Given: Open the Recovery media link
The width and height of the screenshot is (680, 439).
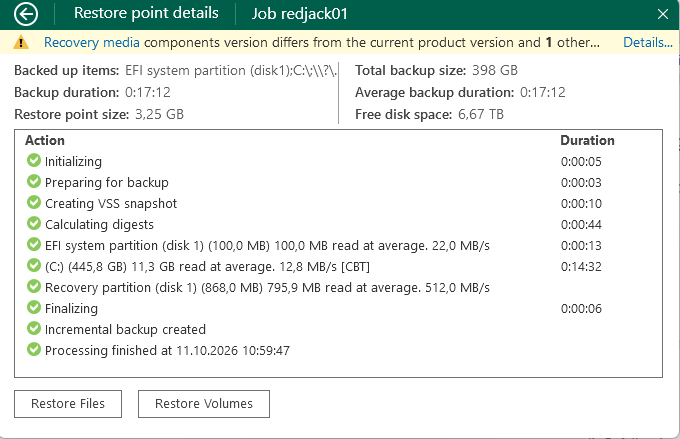Looking at the screenshot, I should click(92, 43).
